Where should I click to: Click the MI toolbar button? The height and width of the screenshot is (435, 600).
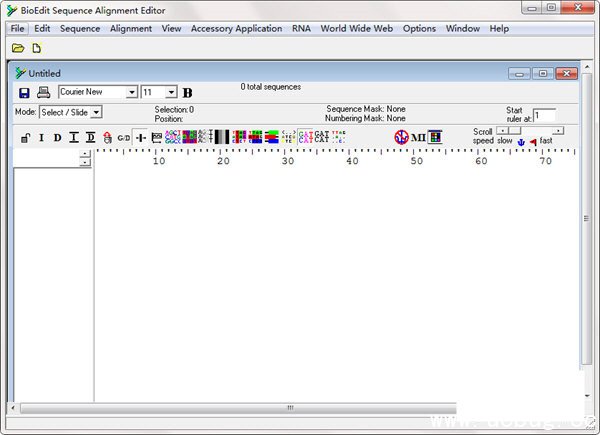coord(418,137)
